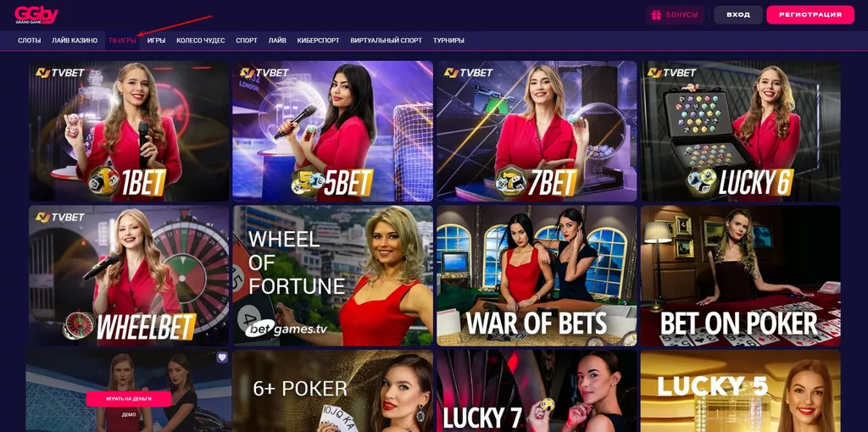Toggle the heart favorite icon on hovered game
The height and width of the screenshot is (432, 868).
[x=222, y=357]
